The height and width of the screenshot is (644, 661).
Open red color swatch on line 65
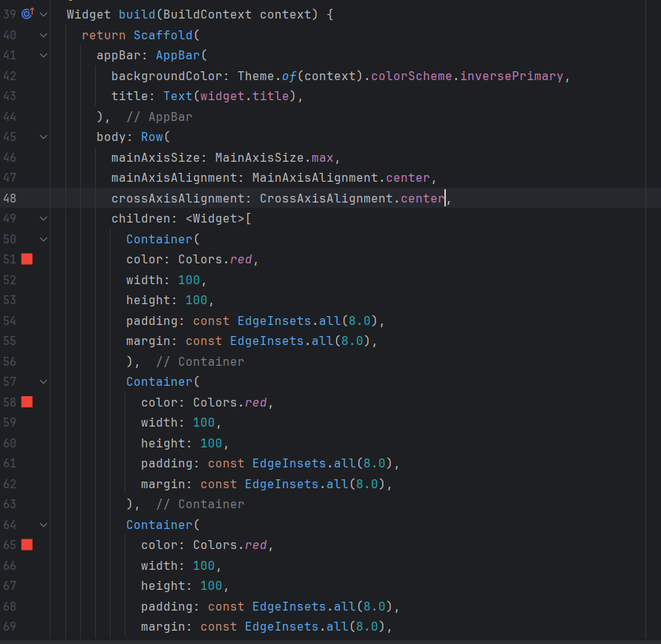27,545
